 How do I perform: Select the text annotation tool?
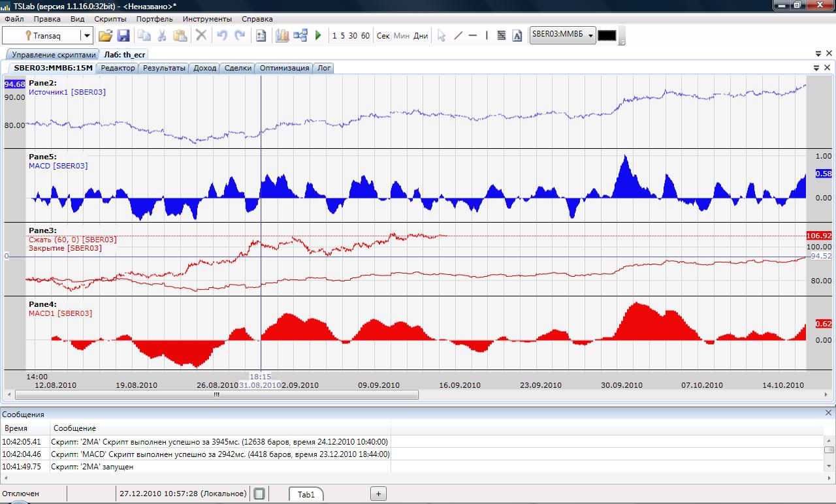[x=517, y=36]
